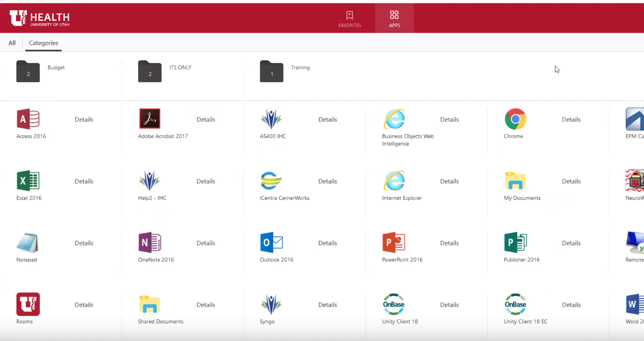Launch Outlook 2016 icon

click(271, 243)
